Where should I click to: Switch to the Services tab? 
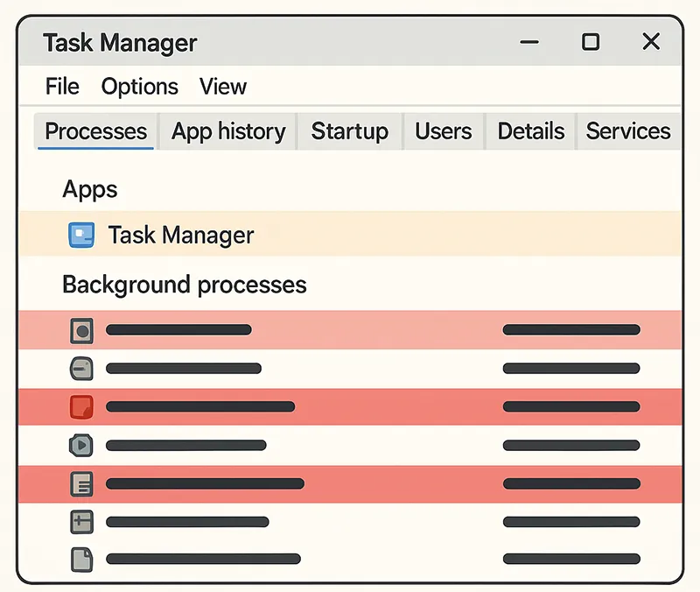coord(628,131)
